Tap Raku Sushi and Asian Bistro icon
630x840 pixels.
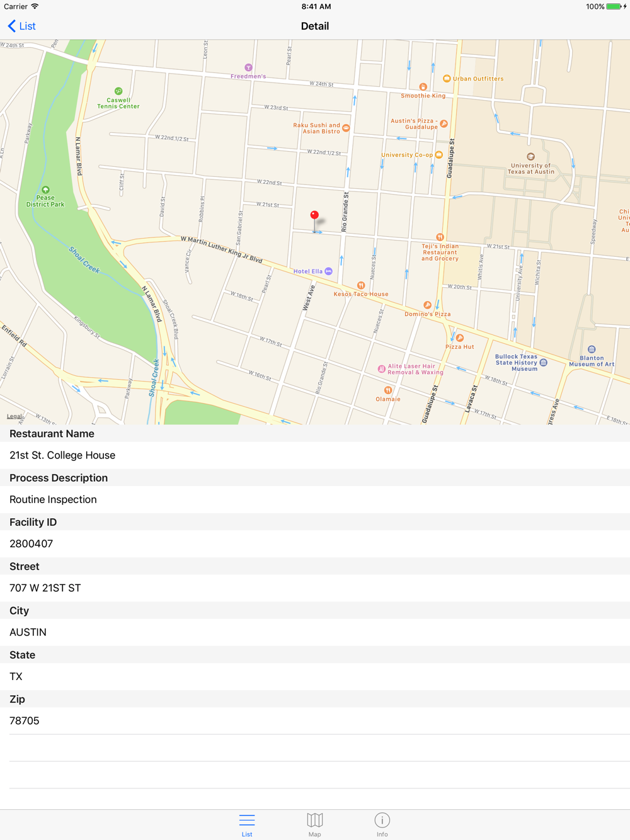[346, 128]
